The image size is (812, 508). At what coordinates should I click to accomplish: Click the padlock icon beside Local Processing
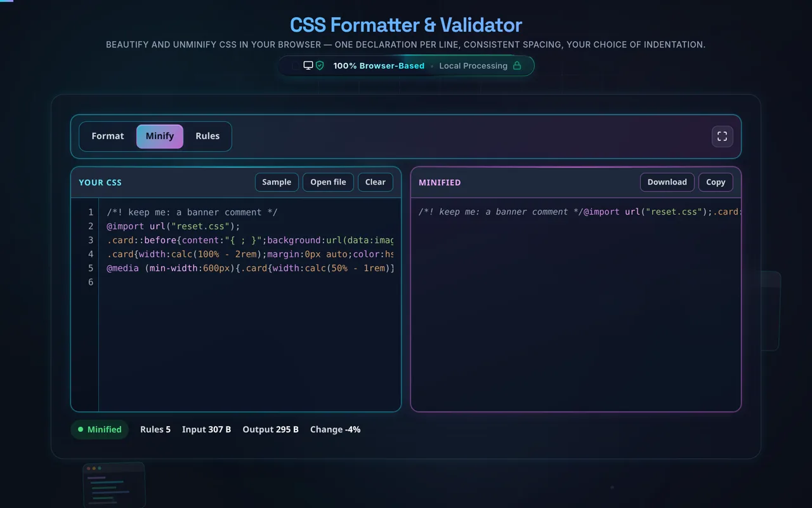[x=517, y=65]
